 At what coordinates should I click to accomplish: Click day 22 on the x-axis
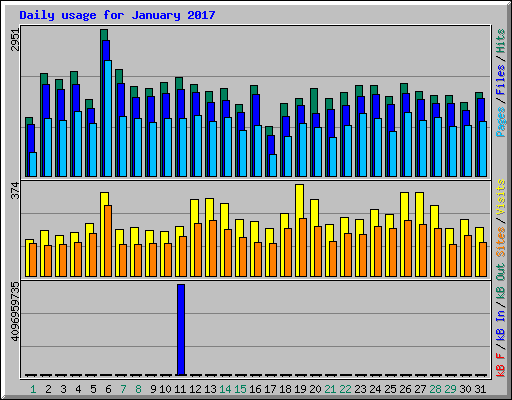coord(345,389)
